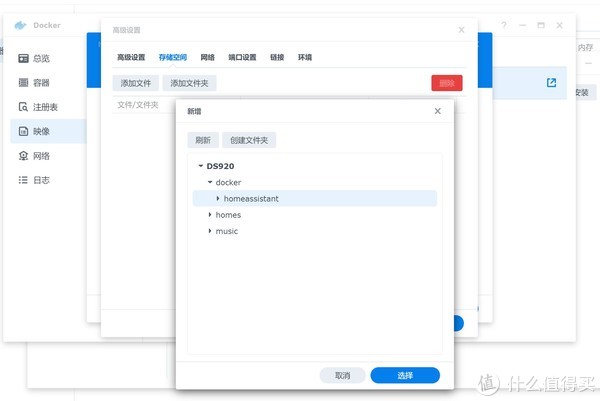The height and width of the screenshot is (401, 600).
Task: Close the 新增 folder picker dialog
Action: 438,111
